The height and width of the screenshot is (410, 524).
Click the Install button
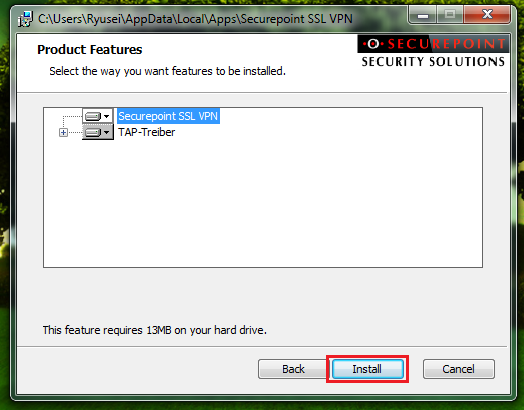pos(368,369)
